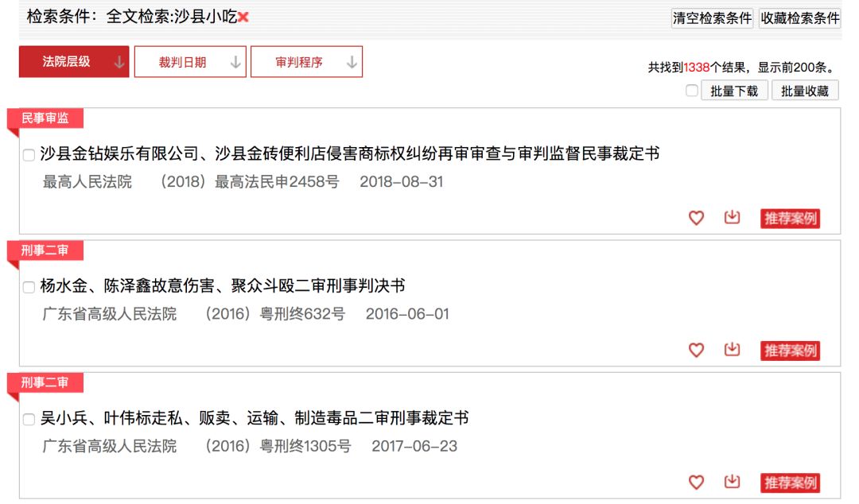This screenshot has width=859, height=504.
Task: Open the 沙县金钻娱乐有限公司 商标权纠纷 case title
Action: coord(349,154)
